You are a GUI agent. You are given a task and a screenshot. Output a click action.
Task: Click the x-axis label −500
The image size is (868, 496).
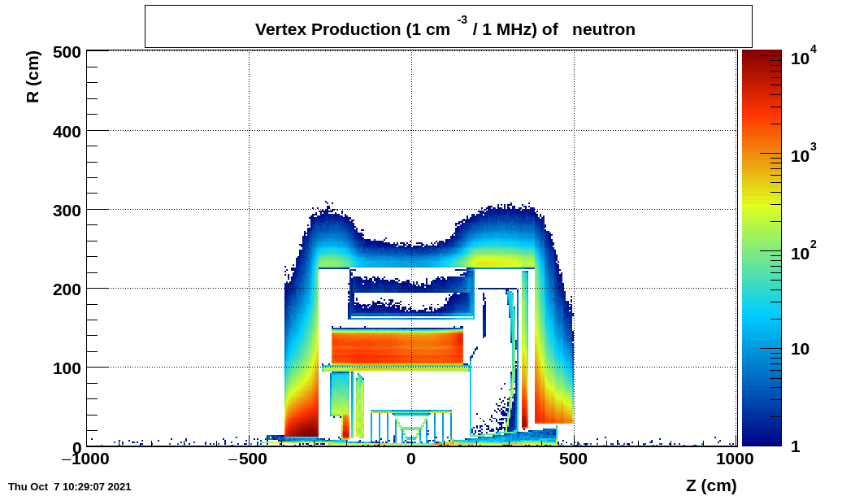[249, 459]
